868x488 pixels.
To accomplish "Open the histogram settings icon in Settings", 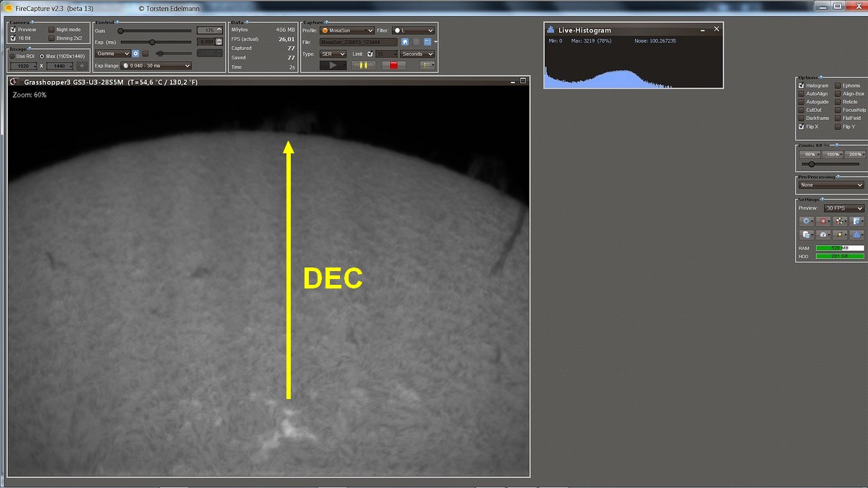I will [856, 234].
